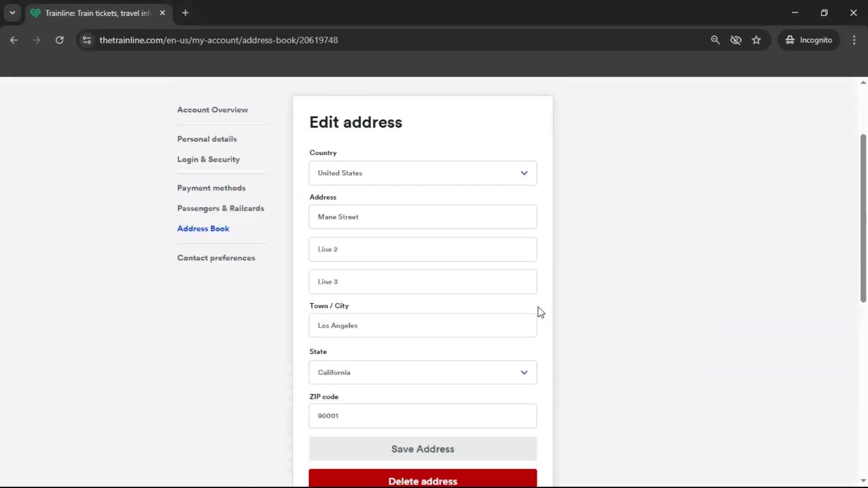The image size is (868, 488).
Task: Click the forward navigation arrow
Action: coord(36,40)
